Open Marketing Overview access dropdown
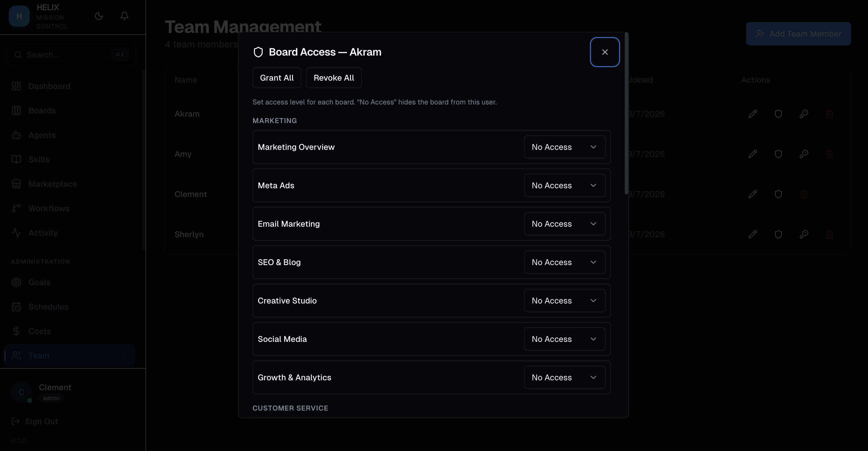 pos(565,147)
